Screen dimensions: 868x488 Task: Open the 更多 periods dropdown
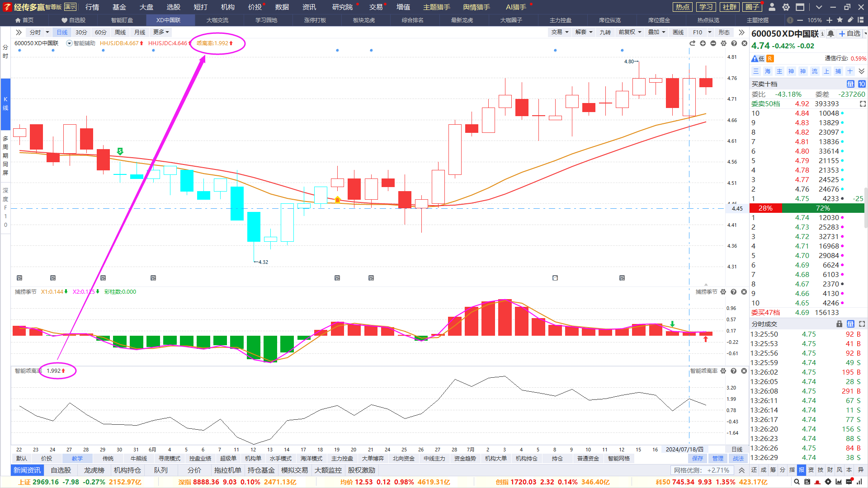161,32
